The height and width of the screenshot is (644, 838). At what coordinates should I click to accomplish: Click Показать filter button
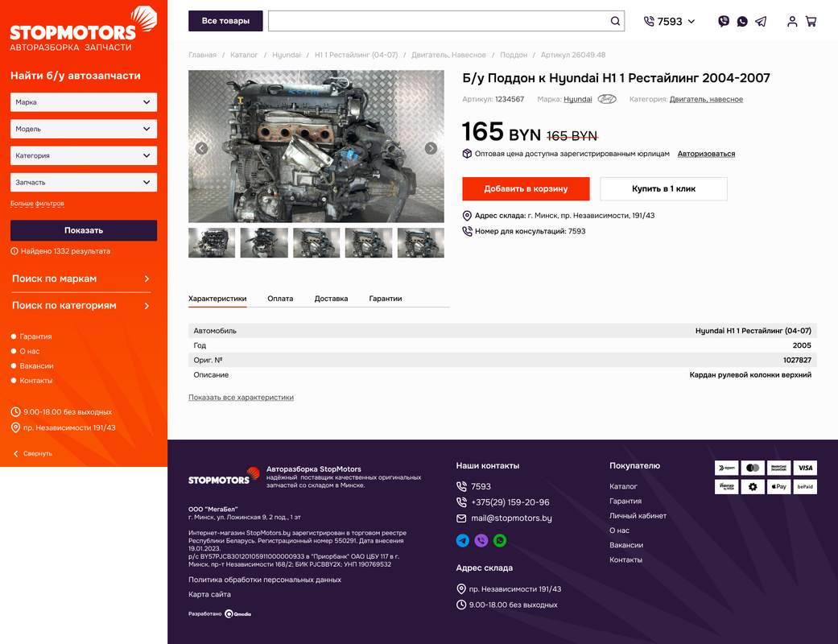[84, 230]
